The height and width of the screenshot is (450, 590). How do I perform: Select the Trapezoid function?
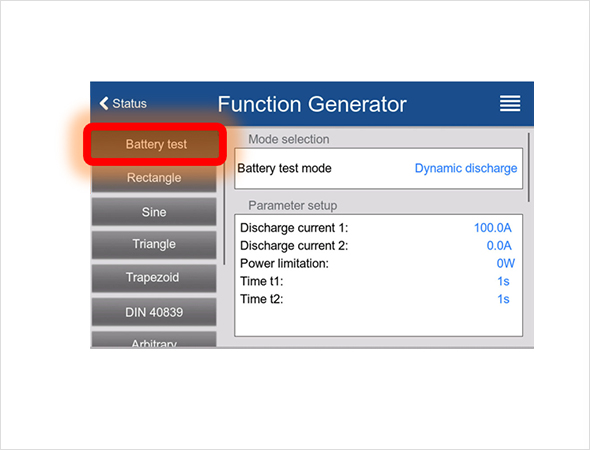(154, 278)
